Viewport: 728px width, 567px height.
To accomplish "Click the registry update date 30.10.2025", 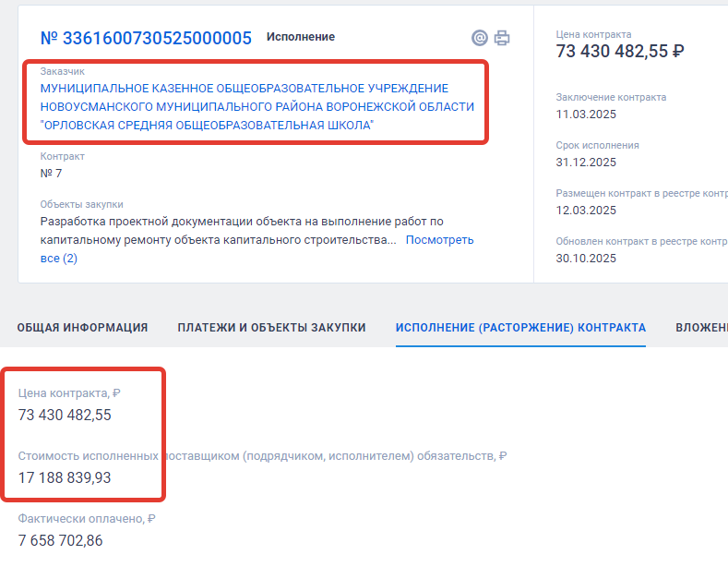I will 586,259.
